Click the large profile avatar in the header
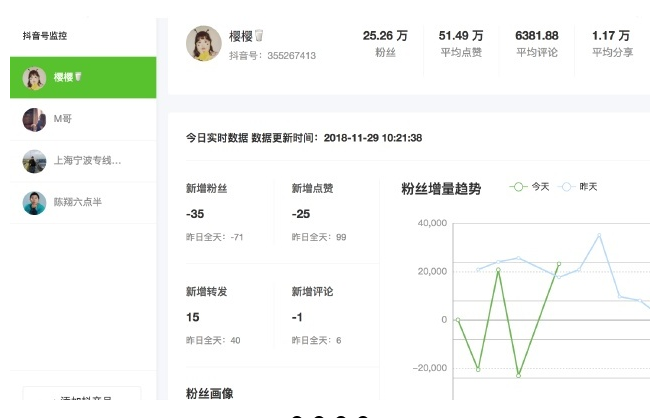Screen dimensions: 659x418 (x=204, y=43)
